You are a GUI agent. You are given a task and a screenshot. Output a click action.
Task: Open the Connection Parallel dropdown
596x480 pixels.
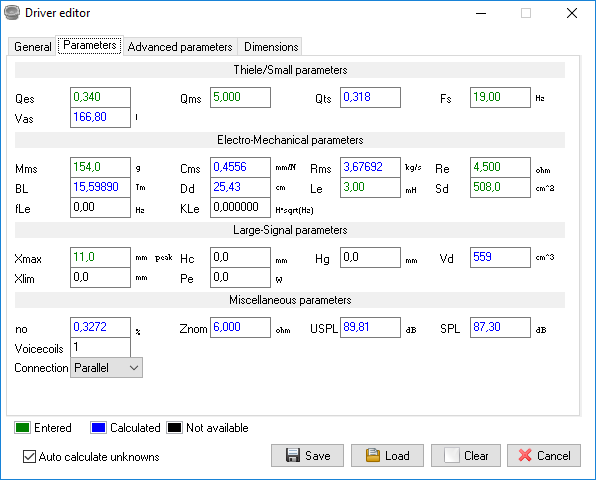click(106, 368)
